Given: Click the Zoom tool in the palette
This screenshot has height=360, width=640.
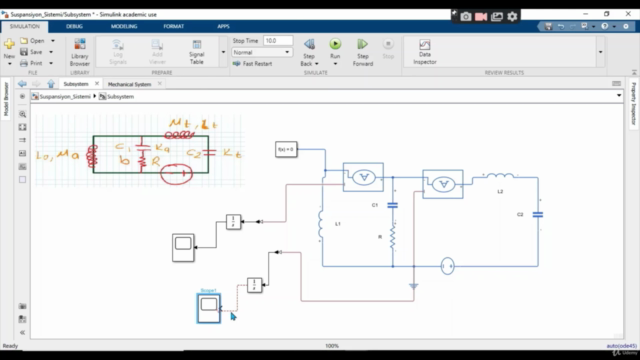Looking at the screenshot, I should click(22, 114).
